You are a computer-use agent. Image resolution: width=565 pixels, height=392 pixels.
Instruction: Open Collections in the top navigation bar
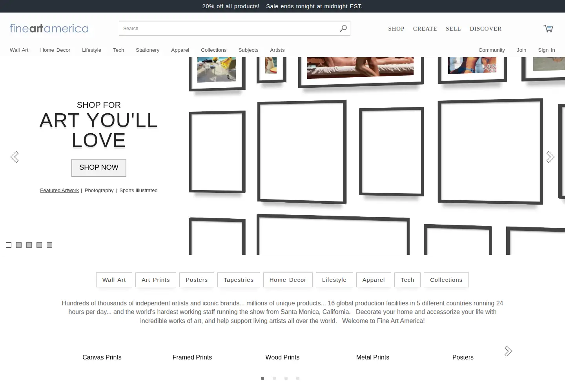pyautogui.click(x=214, y=50)
